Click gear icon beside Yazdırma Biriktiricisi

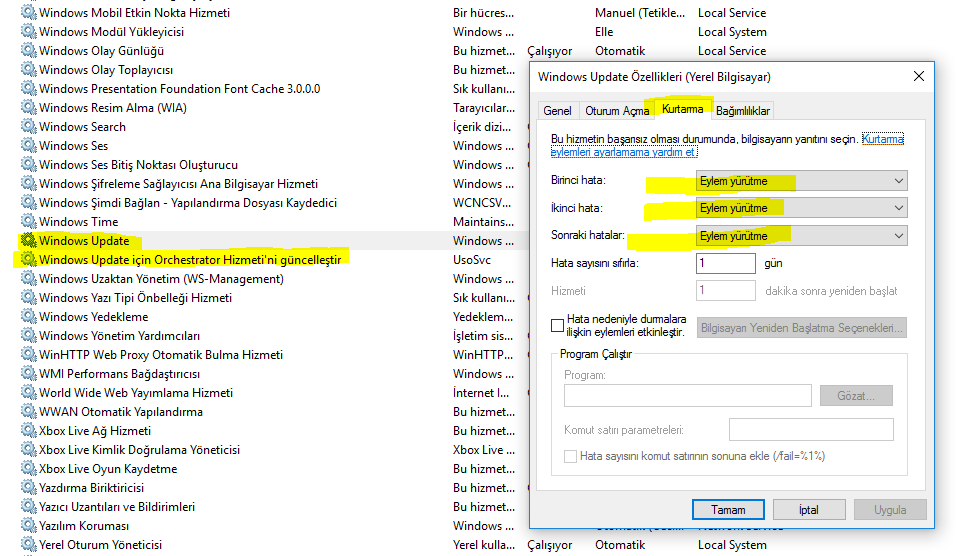click(29, 487)
